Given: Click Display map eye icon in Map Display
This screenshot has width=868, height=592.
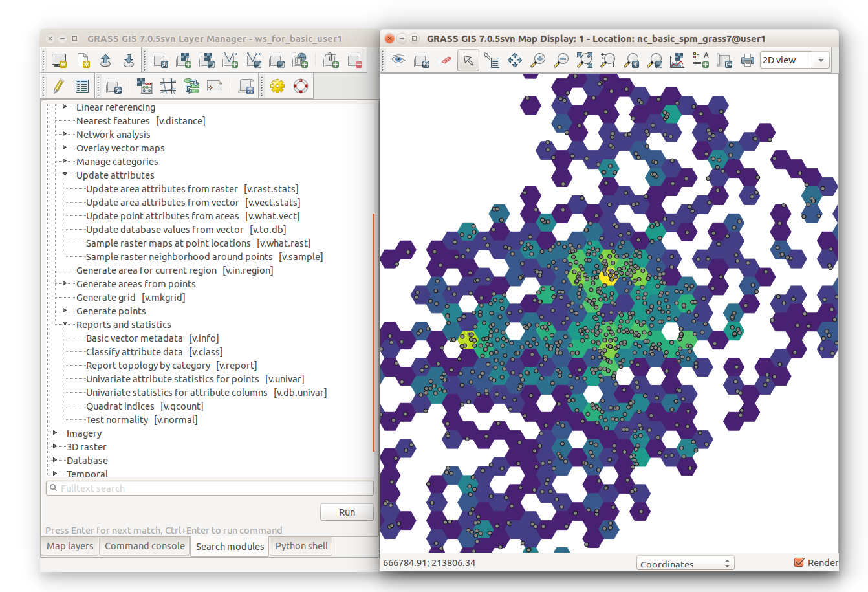Looking at the screenshot, I should pyautogui.click(x=398, y=60).
